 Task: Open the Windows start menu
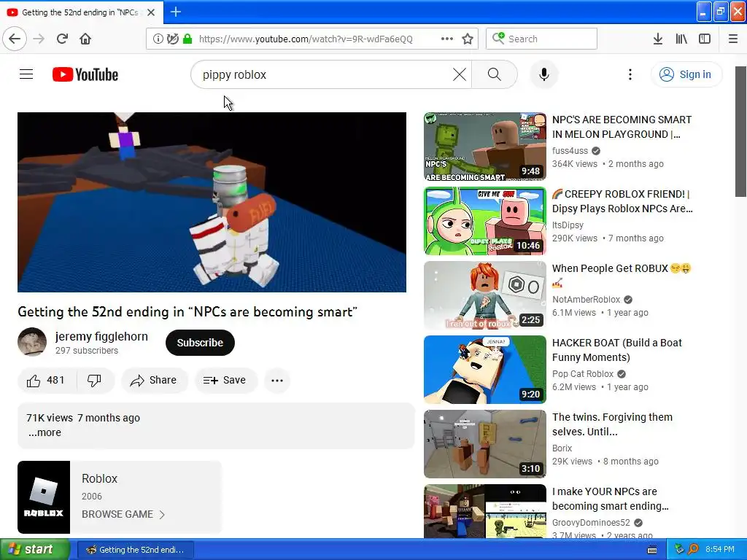click(x=35, y=549)
